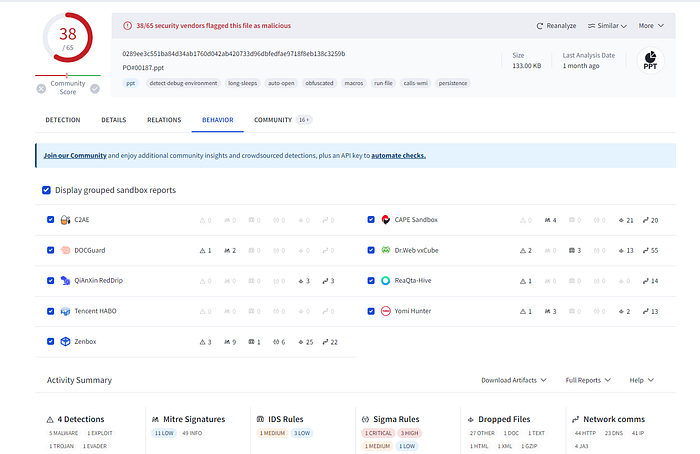
Task: Click the Sigma Rules icon in Activity Summary
Action: pos(365,420)
